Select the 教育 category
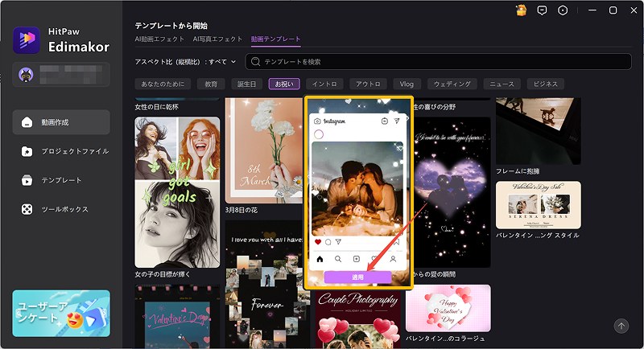Image resolution: width=644 pixels, height=349 pixels. [x=211, y=84]
